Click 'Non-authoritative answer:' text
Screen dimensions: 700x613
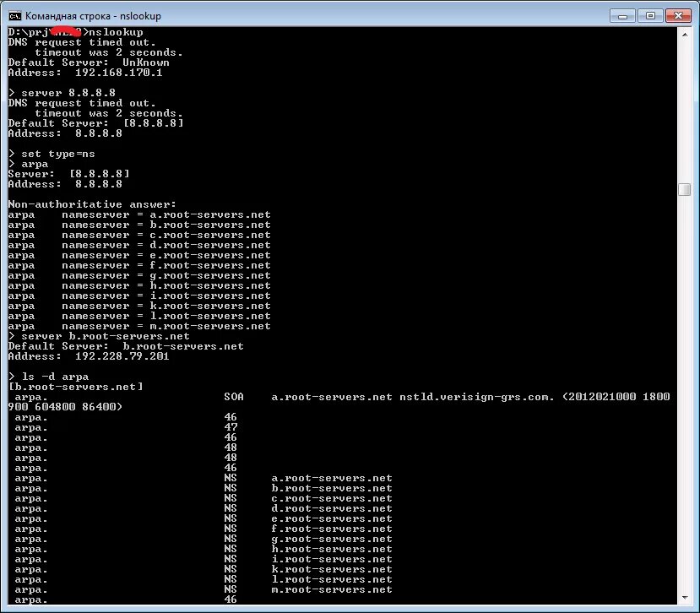coord(92,204)
